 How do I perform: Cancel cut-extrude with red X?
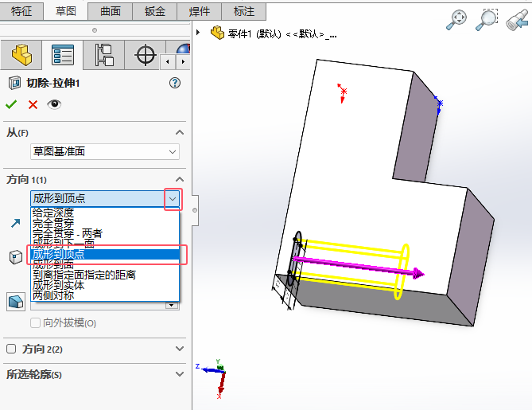pyautogui.click(x=33, y=104)
